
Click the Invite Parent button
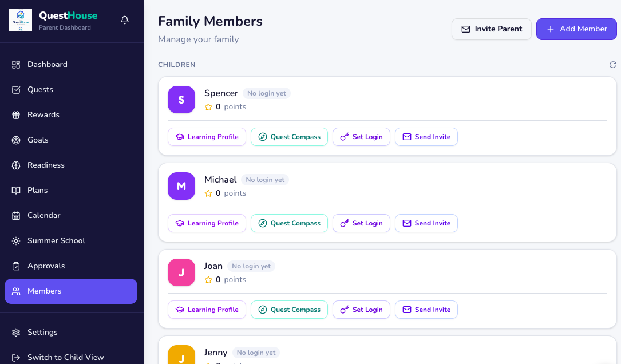click(492, 29)
